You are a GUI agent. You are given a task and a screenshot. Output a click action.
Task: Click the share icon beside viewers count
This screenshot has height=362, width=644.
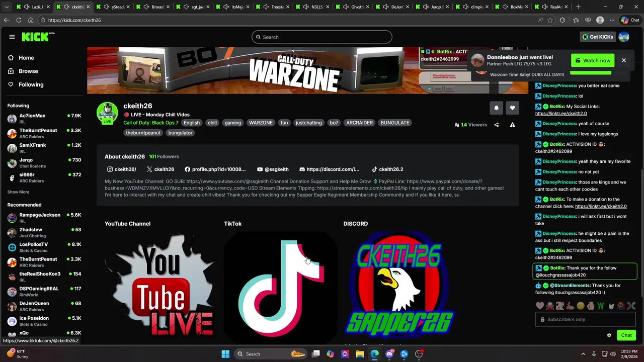pos(496,125)
